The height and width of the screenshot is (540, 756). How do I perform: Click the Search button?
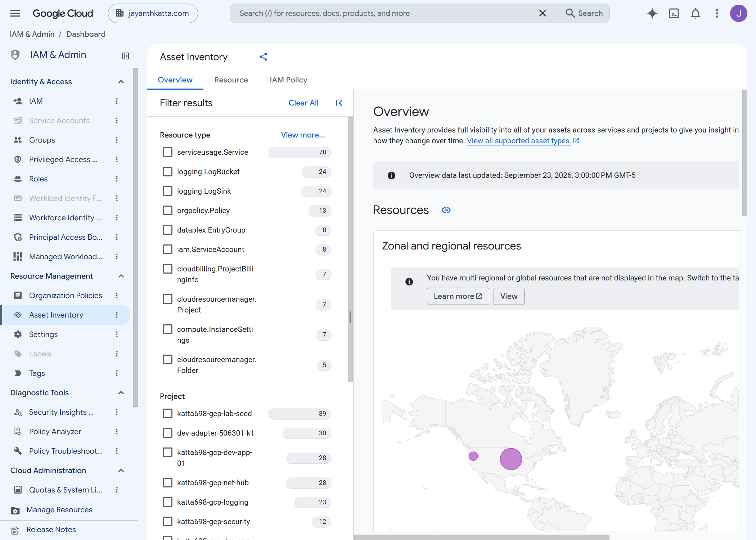click(584, 13)
